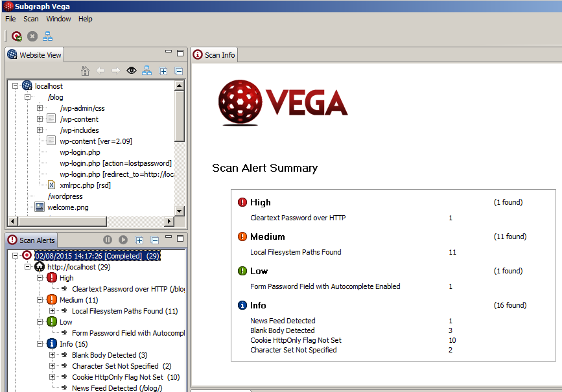Click the Website View vertical scrollbar down arrow
The height and width of the screenshot is (392, 562).
(180, 211)
